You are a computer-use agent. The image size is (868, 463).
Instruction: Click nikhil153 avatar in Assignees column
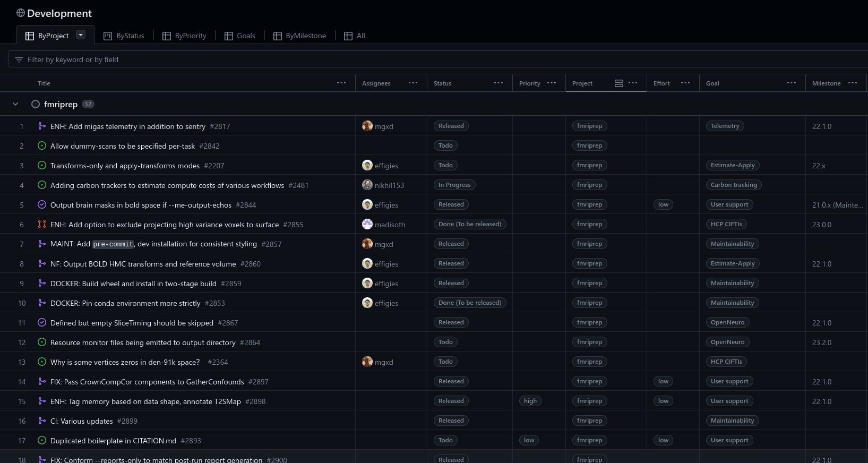click(367, 185)
